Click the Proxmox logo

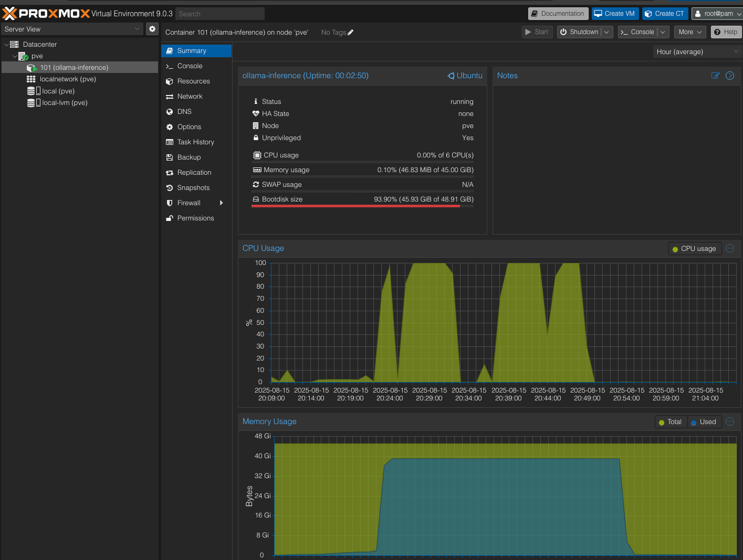click(46, 13)
